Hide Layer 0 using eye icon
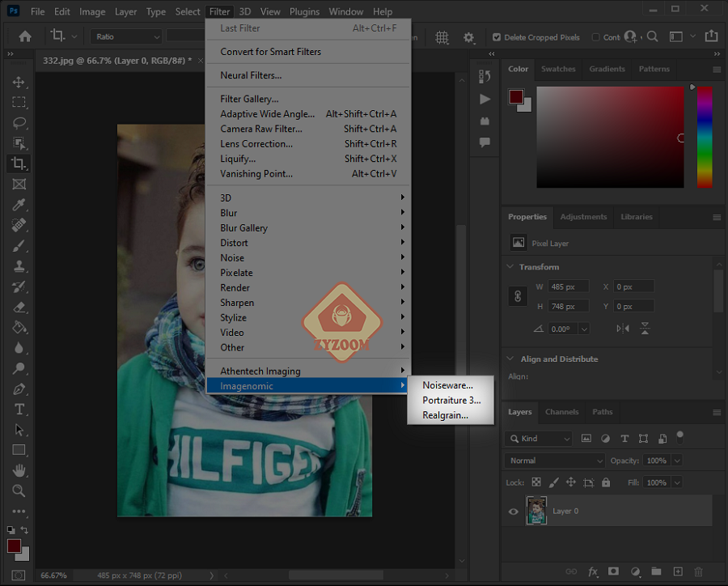 pos(513,512)
